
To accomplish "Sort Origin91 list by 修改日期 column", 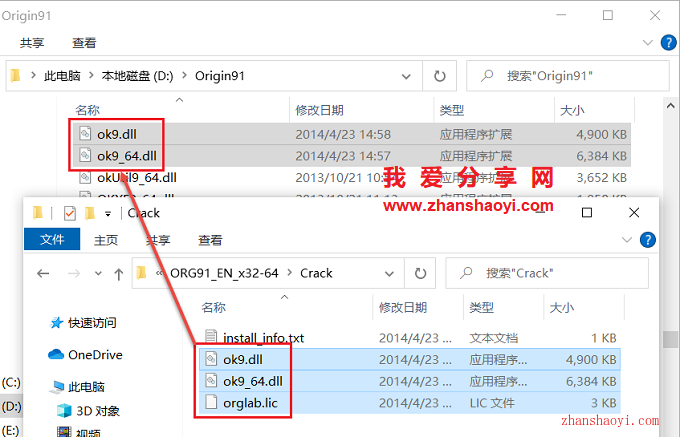I will tap(319, 110).
